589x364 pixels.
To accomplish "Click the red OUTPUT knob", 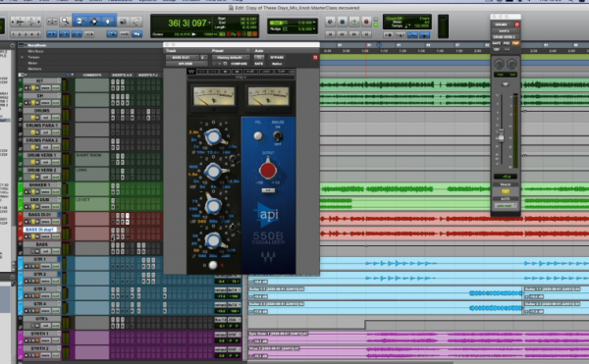I will click(268, 171).
